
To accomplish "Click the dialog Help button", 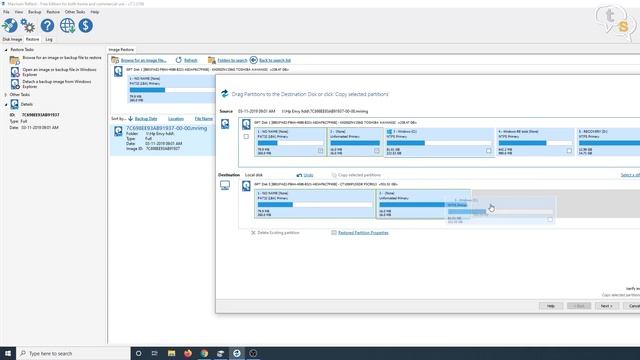I will 551,306.
